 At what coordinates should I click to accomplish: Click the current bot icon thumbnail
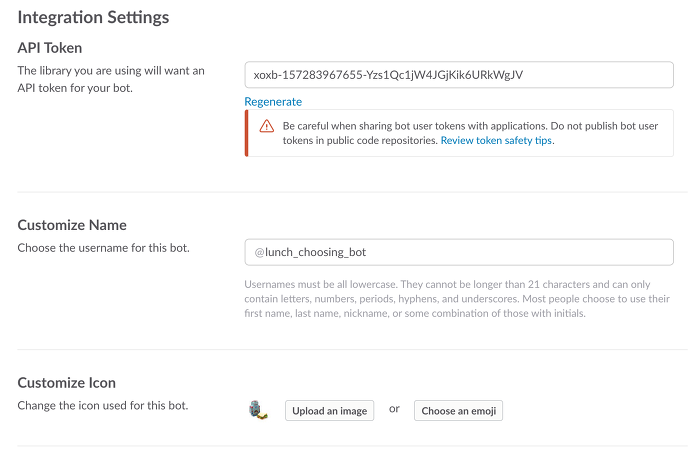point(258,410)
